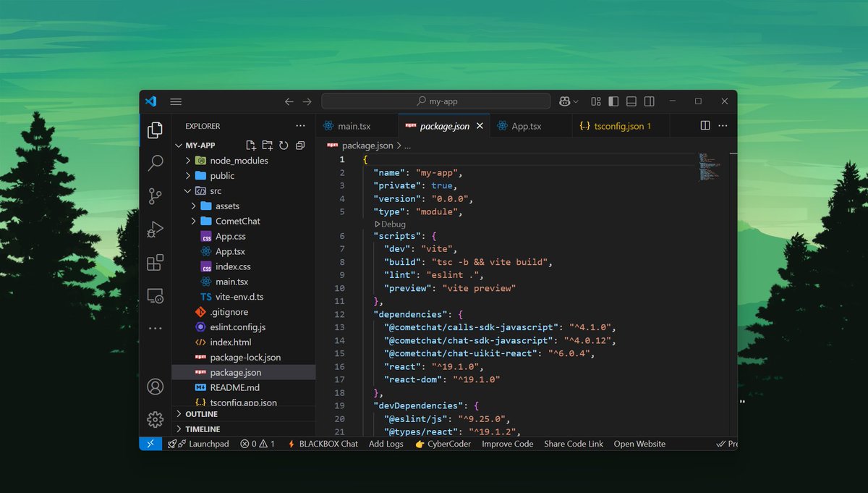This screenshot has height=493, width=868.
Task: Collapse all folders in Explorer
Action: pos(300,146)
